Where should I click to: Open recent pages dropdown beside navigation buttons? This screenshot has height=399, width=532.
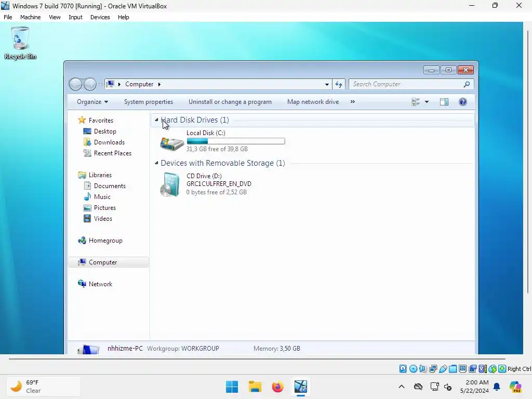click(100, 85)
